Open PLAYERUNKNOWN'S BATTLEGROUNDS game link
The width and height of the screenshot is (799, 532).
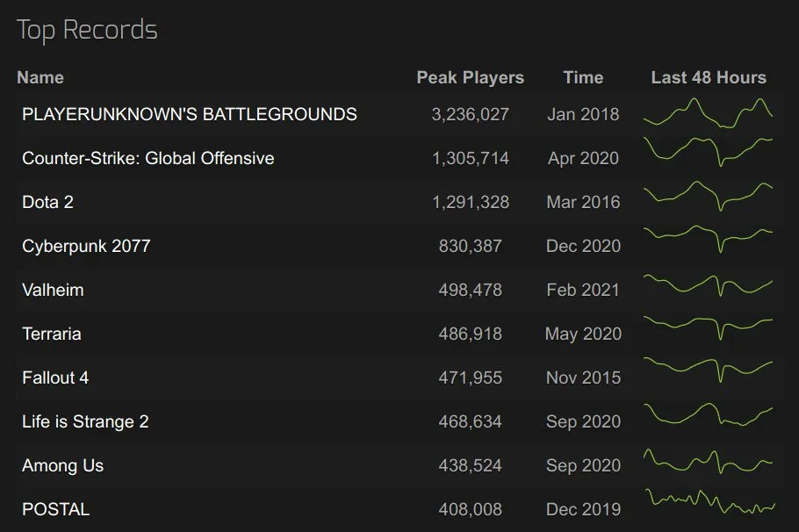click(189, 114)
